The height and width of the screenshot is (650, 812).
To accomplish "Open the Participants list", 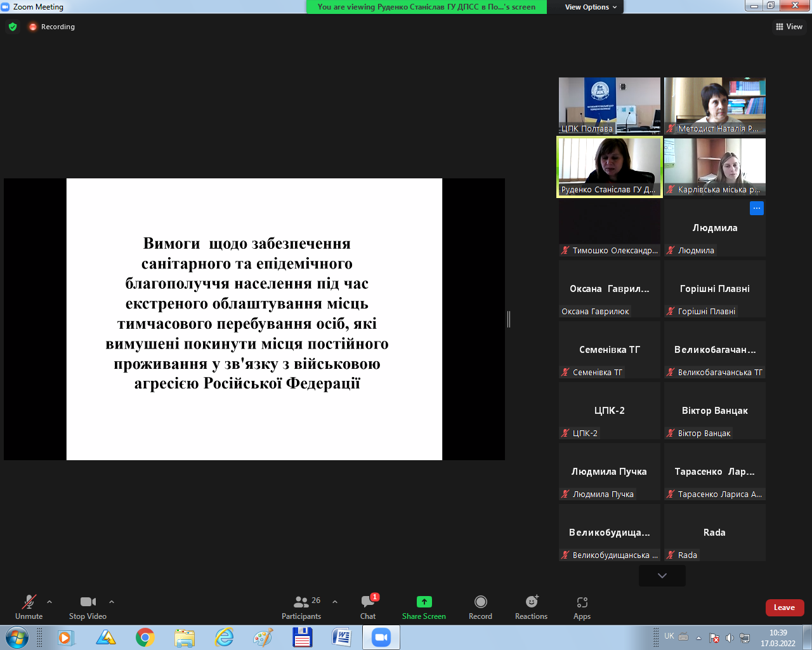I will pos(301,607).
